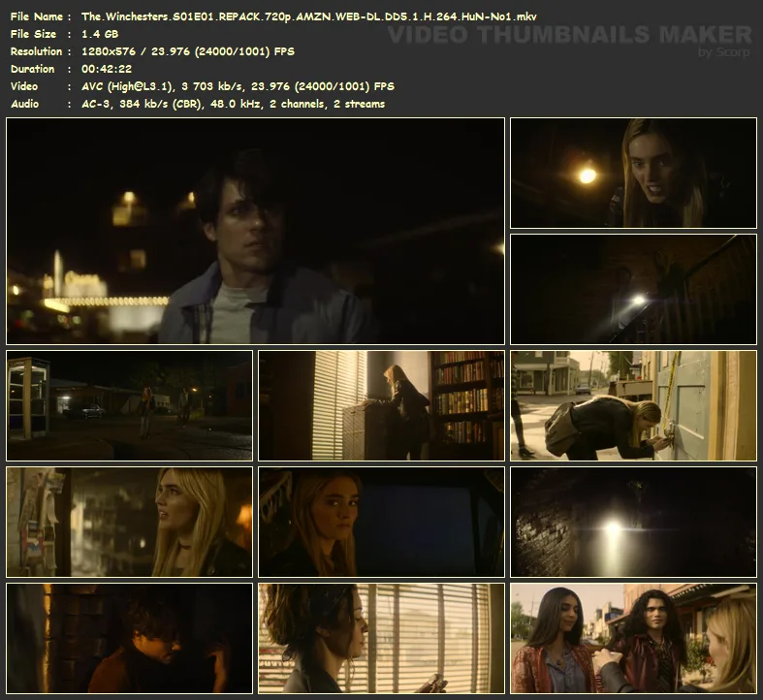Image resolution: width=763 pixels, height=700 pixels.
Task: Click the file name The.Winchesters.S01E01 text
Action: 309,16
